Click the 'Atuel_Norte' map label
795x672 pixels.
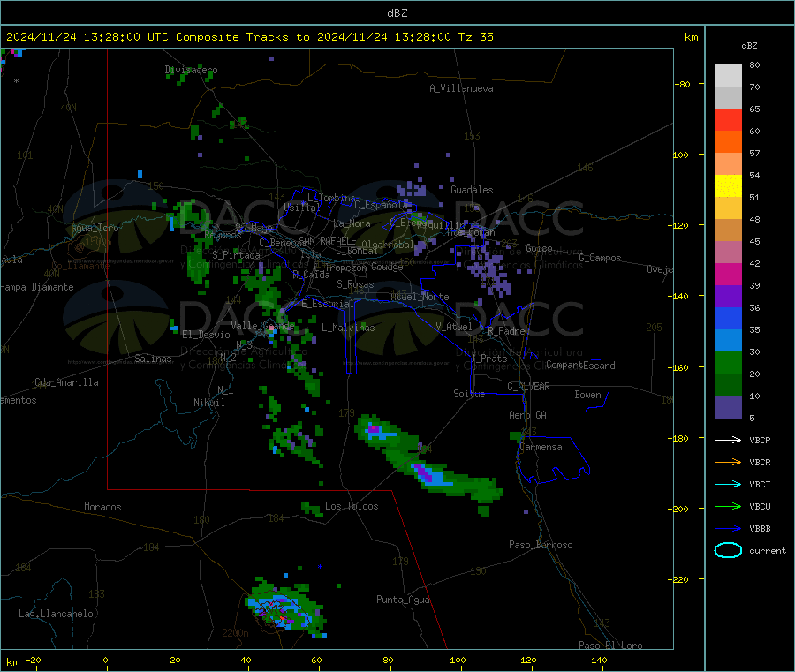click(420, 297)
